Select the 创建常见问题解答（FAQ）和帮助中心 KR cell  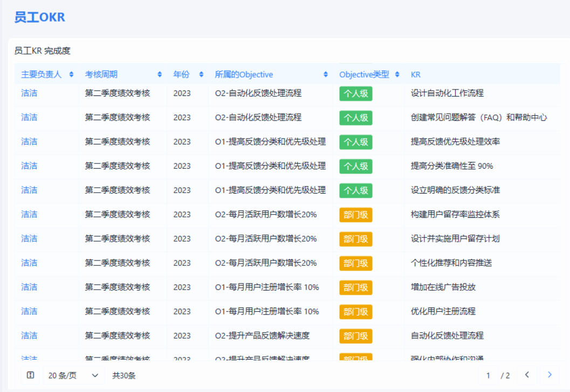479,118
